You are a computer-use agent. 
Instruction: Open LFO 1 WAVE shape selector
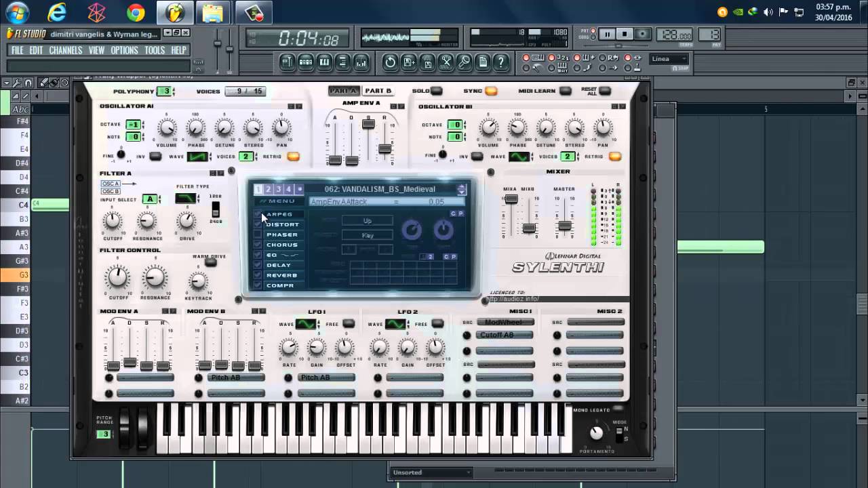[x=306, y=324]
